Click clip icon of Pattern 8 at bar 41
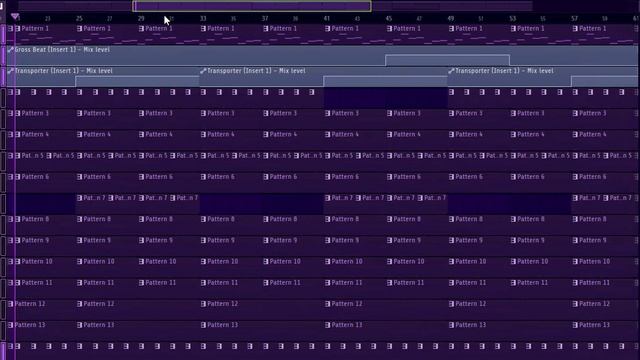 pos(327,220)
